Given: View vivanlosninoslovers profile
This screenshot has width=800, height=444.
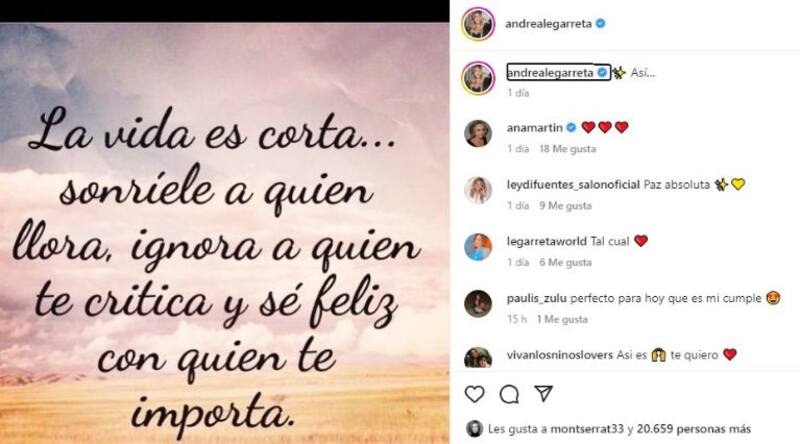Looking at the screenshot, I should click(560, 355).
